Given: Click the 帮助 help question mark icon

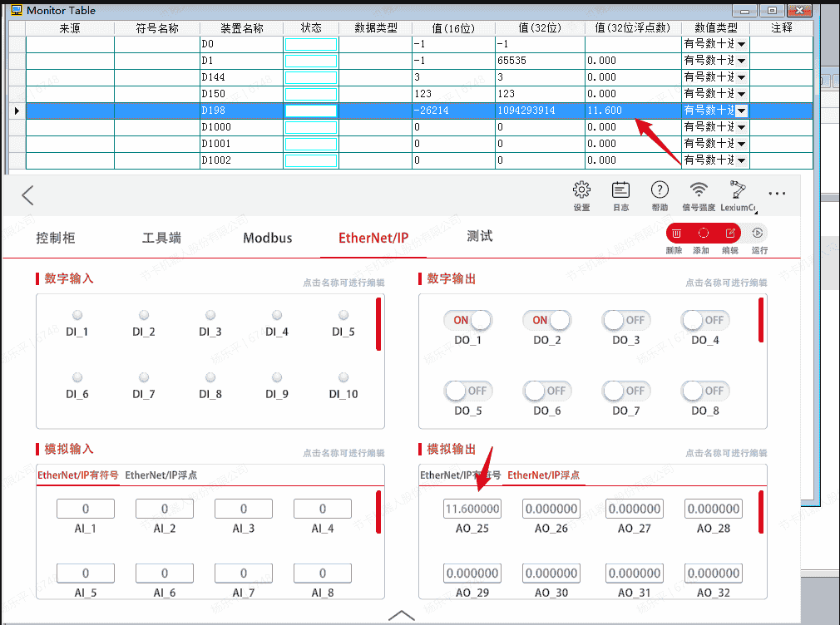Looking at the screenshot, I should point(660,190).
